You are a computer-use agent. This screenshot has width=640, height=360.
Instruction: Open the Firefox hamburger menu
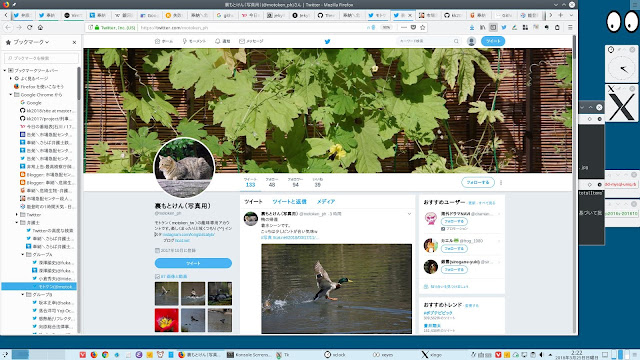coord(570,27)
